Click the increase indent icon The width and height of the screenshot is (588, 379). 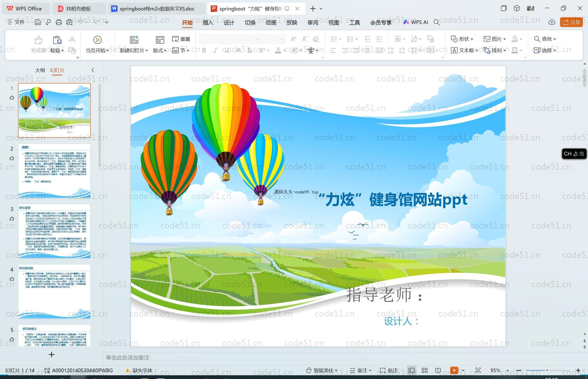click(x=379, y=39)
